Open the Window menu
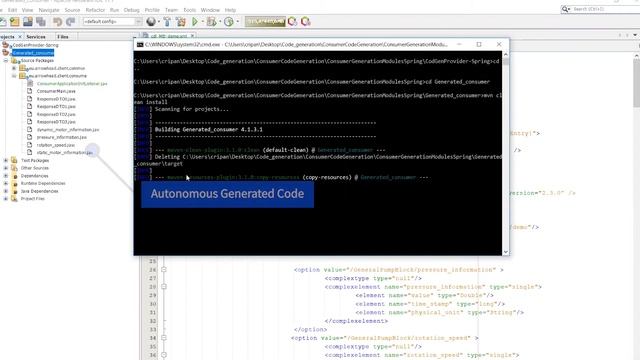640x360 pixels. (210, 10)
